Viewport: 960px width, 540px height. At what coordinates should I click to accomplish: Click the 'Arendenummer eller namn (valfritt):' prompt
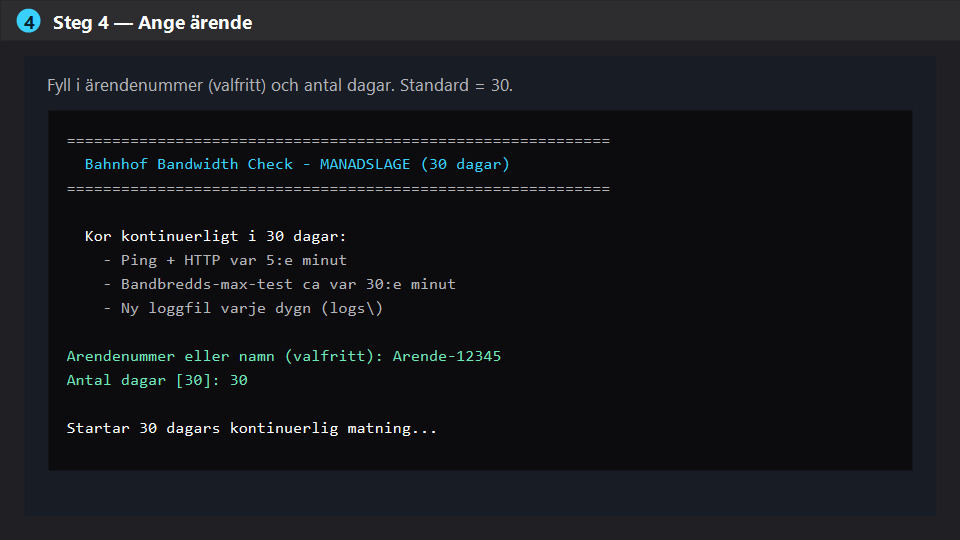(225, 356)
